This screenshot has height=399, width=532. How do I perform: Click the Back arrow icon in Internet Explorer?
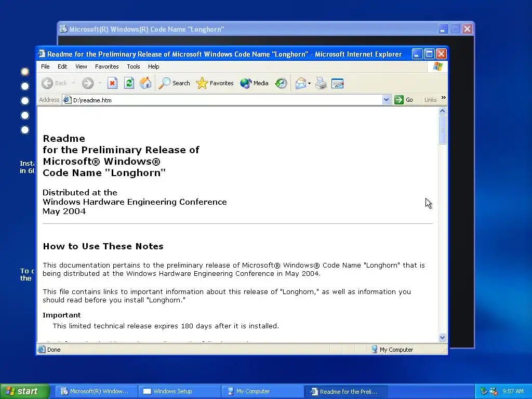47,83
